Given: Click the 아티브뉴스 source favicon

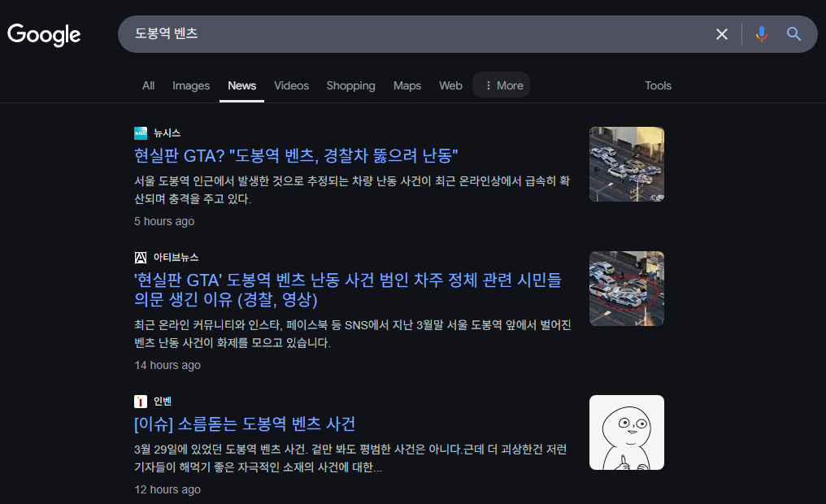Looking at the screenshot, I should (x=141, y=258).
